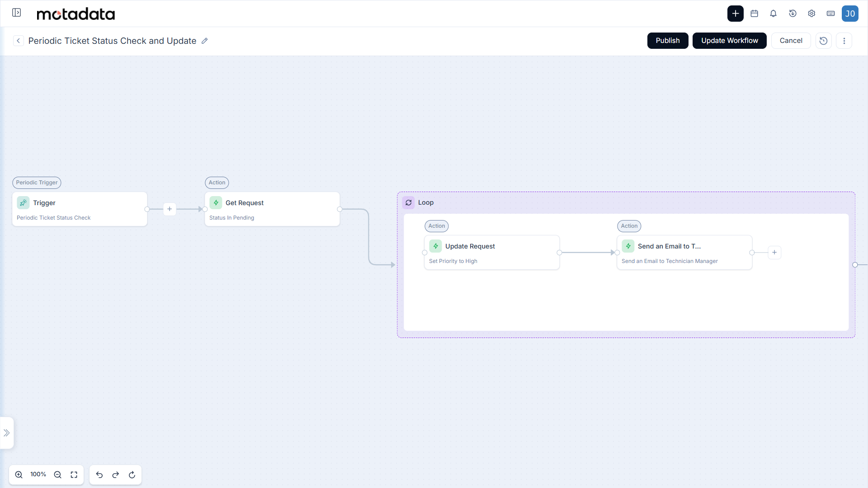868x488 pixels.
Task: Undo last canvas change
Action: click(x=99, y=474)
